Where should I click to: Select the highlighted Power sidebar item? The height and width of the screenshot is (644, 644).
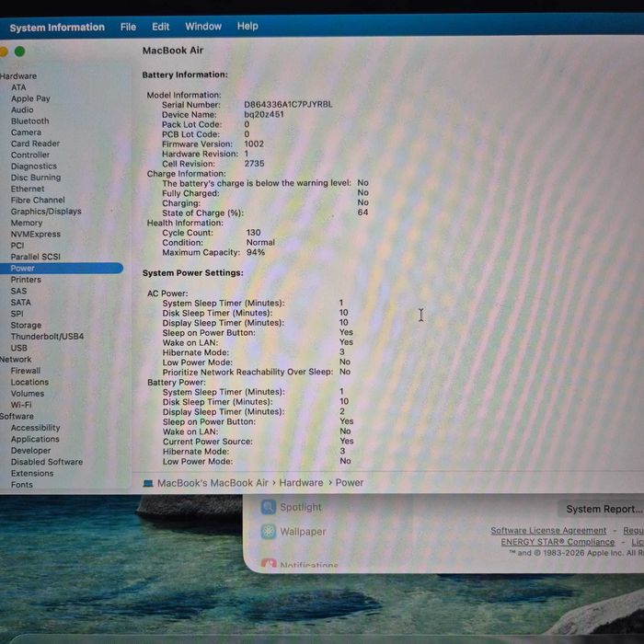(62, 269)
